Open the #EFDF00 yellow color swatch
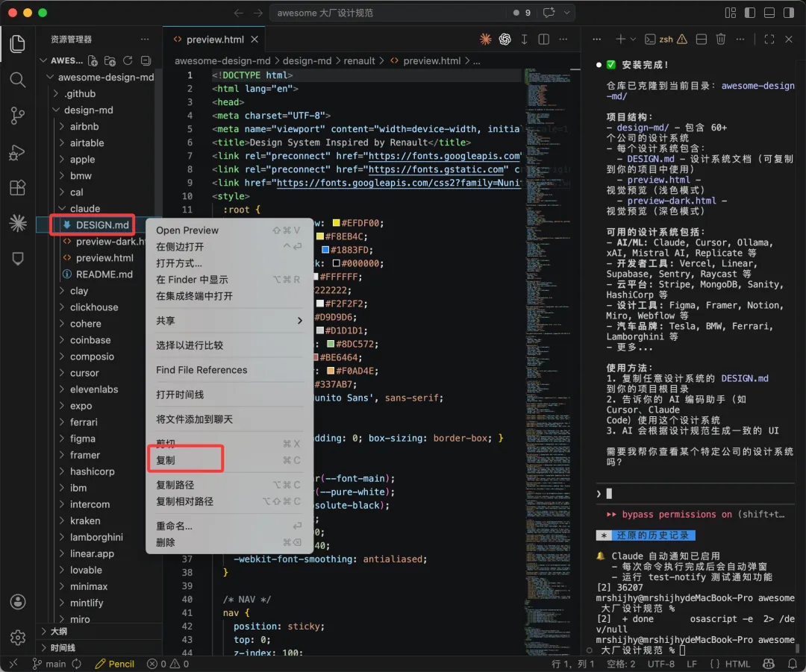 [x=336, y=223]
